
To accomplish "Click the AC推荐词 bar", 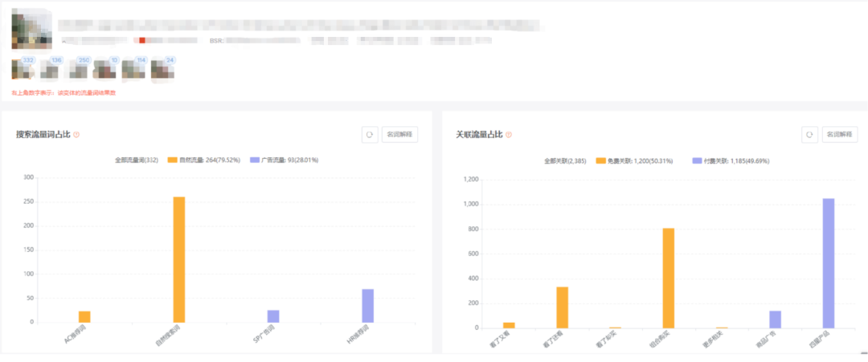I will 84,317.
